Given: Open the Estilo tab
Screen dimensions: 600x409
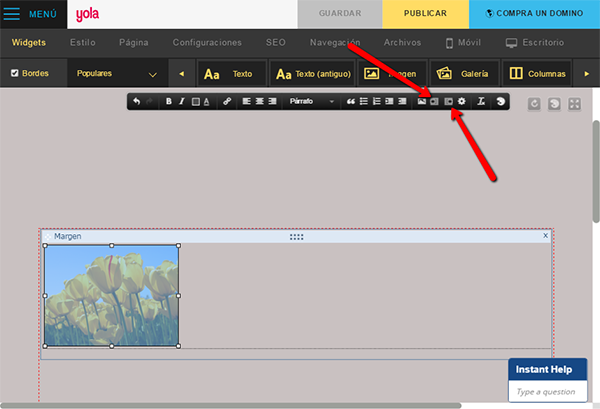Looking at the screenshot, I should point(84,43).
